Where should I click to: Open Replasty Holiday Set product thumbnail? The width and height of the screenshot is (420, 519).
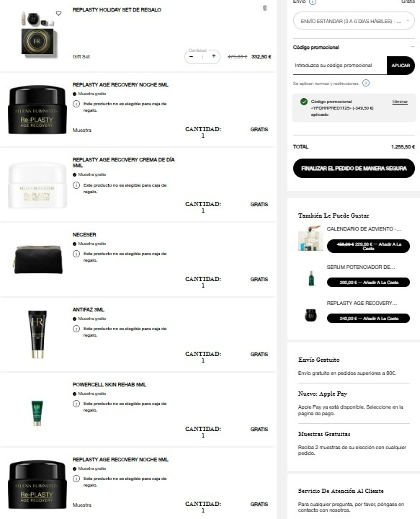[37, 33]
